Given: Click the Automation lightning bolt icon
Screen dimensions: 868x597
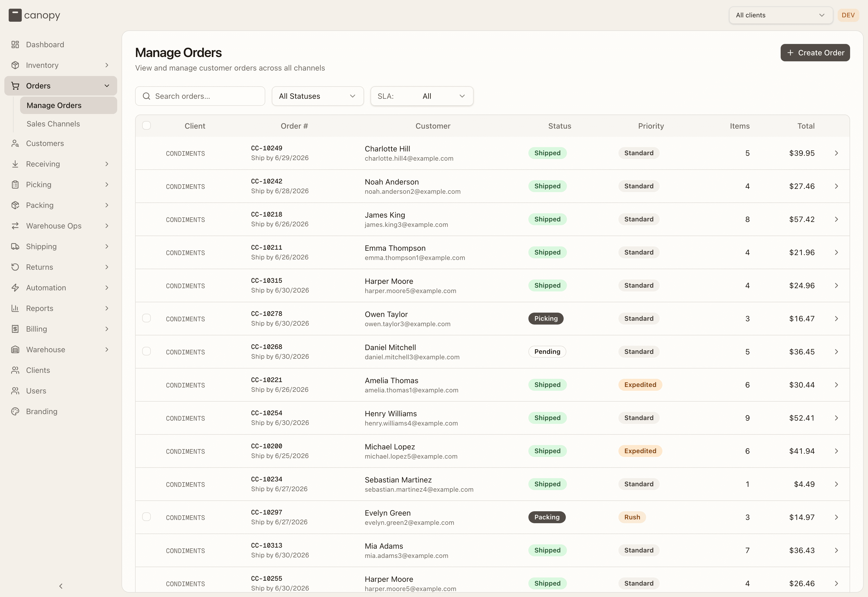Looking at the screenshot, I should [15, 288].
